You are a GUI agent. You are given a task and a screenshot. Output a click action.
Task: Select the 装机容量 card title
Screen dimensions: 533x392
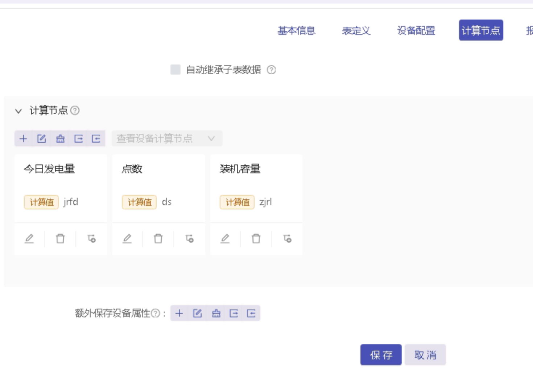240,169
